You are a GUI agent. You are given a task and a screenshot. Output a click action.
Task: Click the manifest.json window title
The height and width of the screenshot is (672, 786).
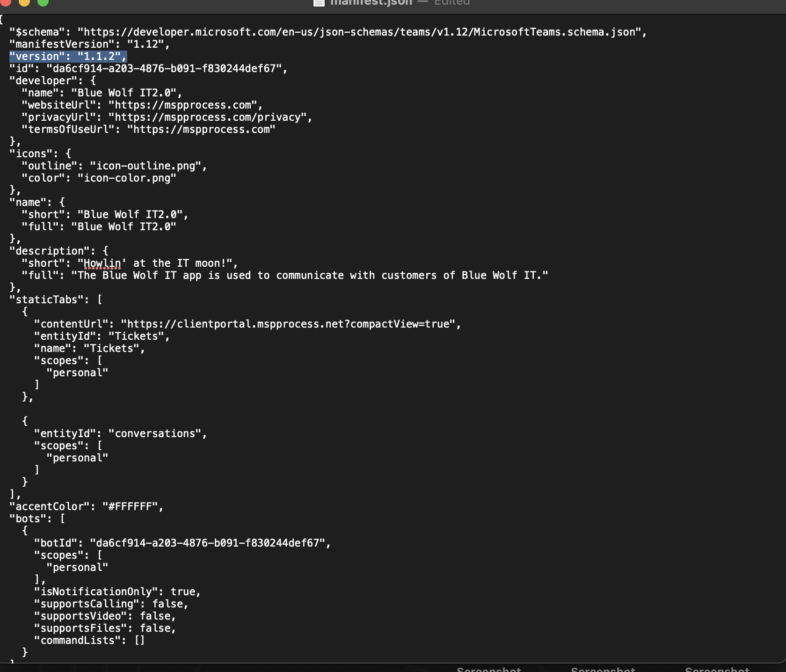371,2
